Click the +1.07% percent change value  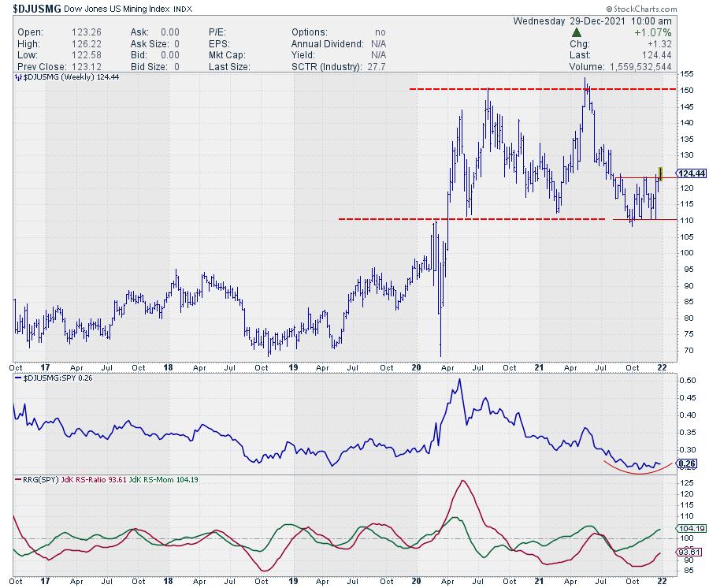coord(651,32)
